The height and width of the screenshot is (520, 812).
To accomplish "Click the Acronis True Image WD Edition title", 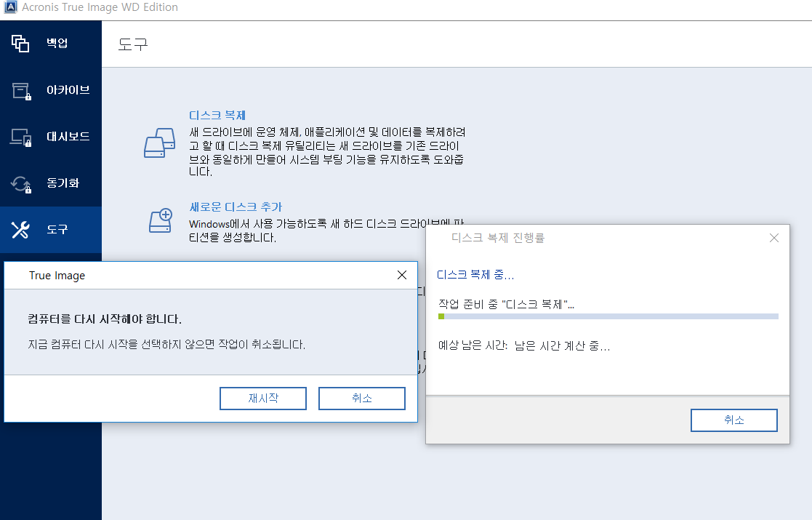I will pos(100,7).
